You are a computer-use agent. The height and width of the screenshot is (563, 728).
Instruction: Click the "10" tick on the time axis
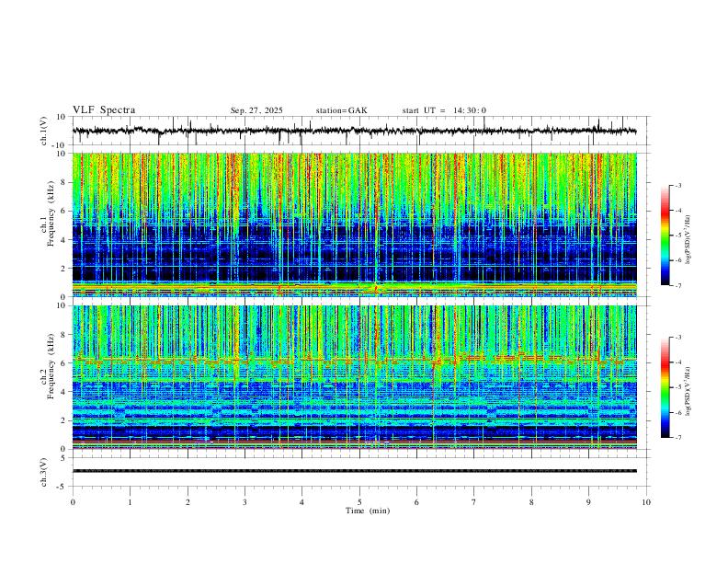pyautogui.click(x=646, y=502)
